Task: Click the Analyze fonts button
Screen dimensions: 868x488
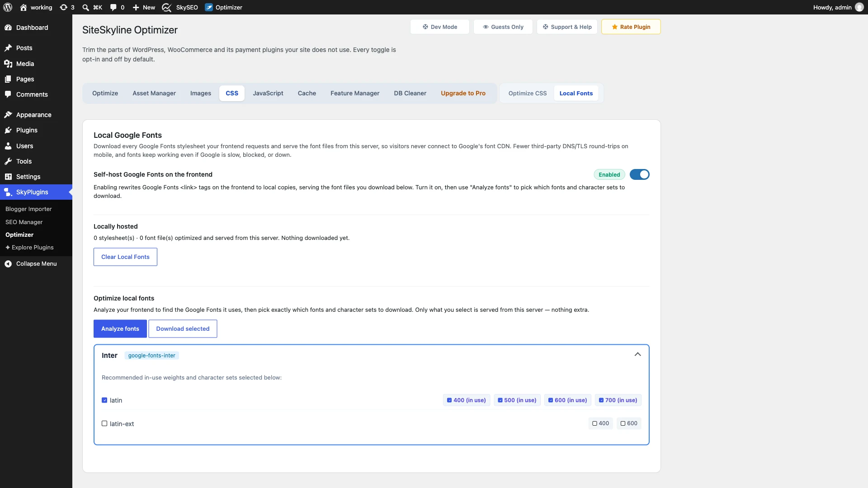Action: (x=120, y=329)
